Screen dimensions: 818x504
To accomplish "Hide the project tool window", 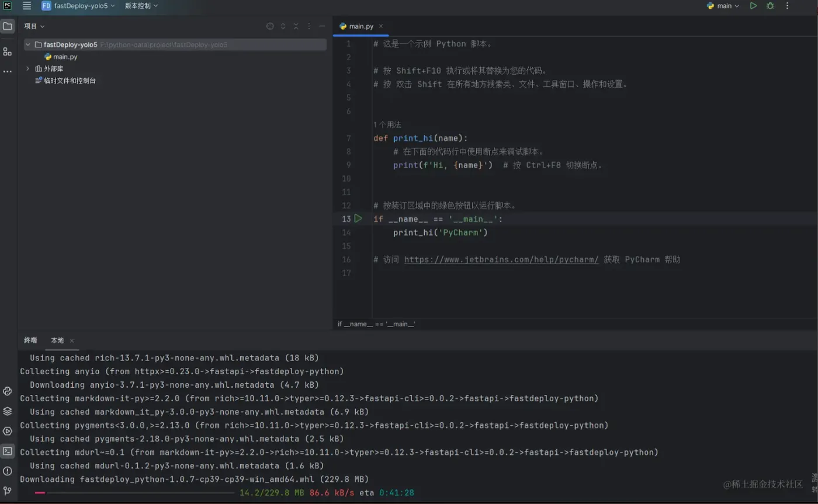I will pyautogui.click(x=322, y=26).
